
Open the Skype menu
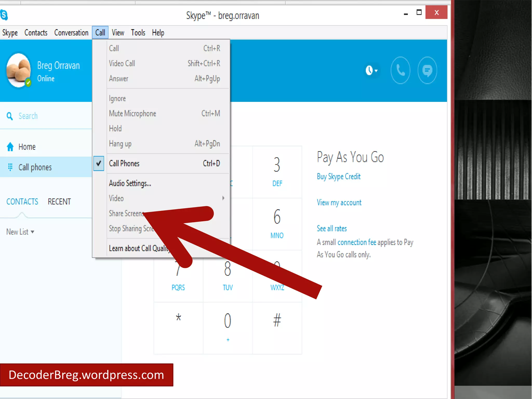pyautogui.click(x=10, y=33)
